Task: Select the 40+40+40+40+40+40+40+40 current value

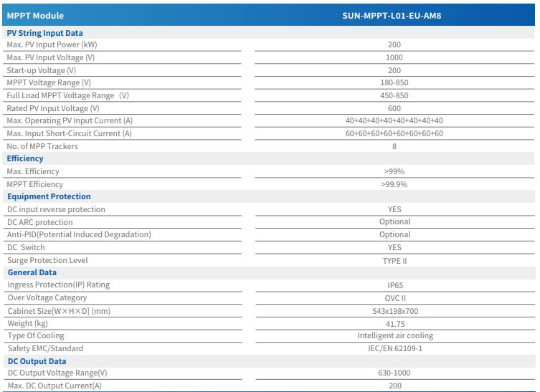Action: click(394, 121)
